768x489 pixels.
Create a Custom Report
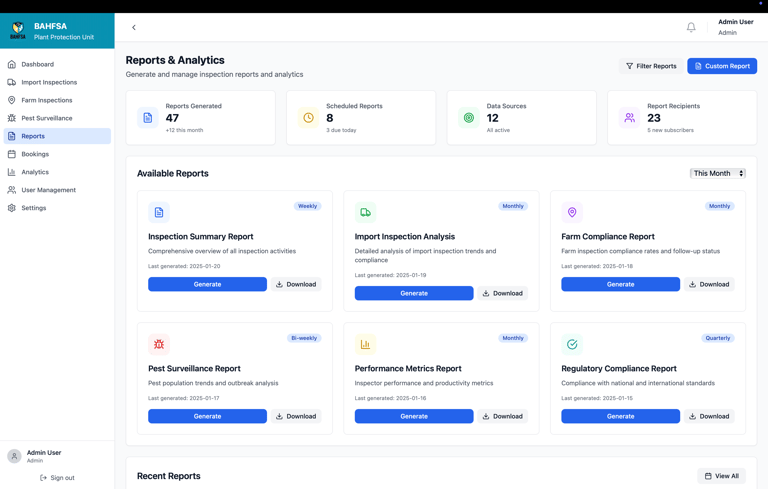click(722, 66)
